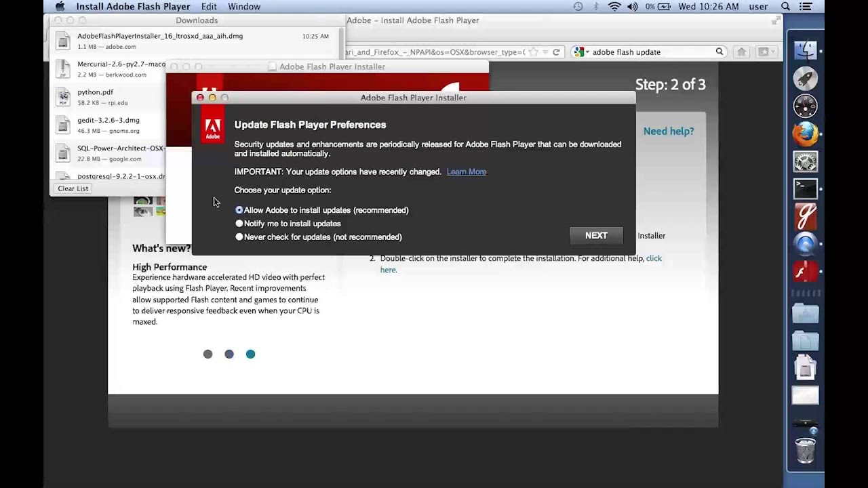Click the clock Wed 10:26 AM
Screen dimensions: 868x488
709,7
